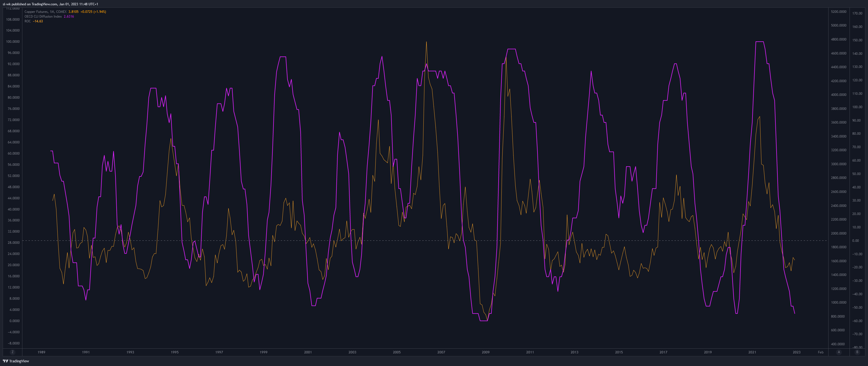Click the 2021 label on time axis
This screenshot has height=366, width=868.
[752, 352]
